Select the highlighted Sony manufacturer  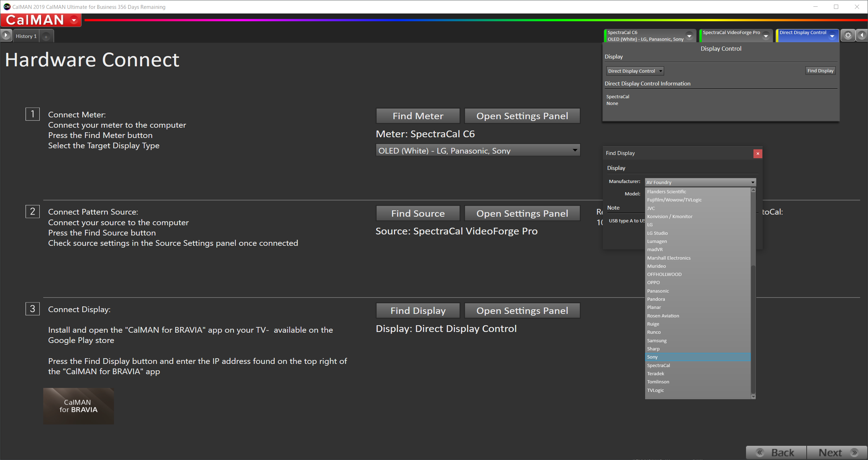698,357
